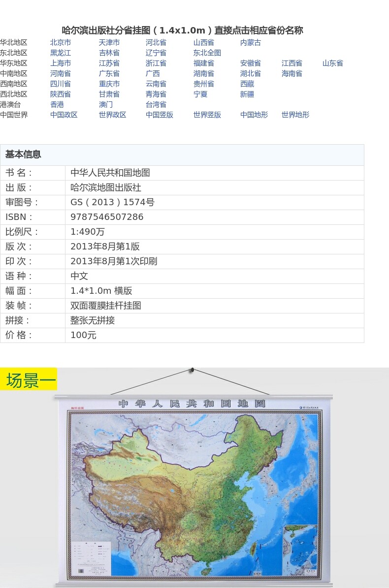Open the 世界政区 map link

[x=113, y=115]
